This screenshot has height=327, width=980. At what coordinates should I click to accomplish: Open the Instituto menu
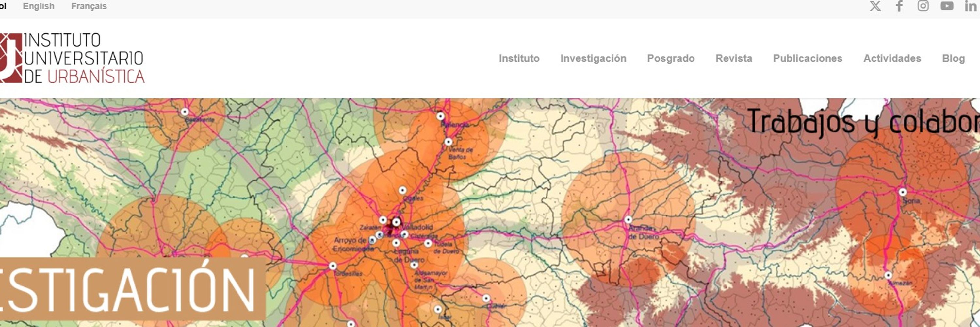pyautogui.click(x=519, y=58)
